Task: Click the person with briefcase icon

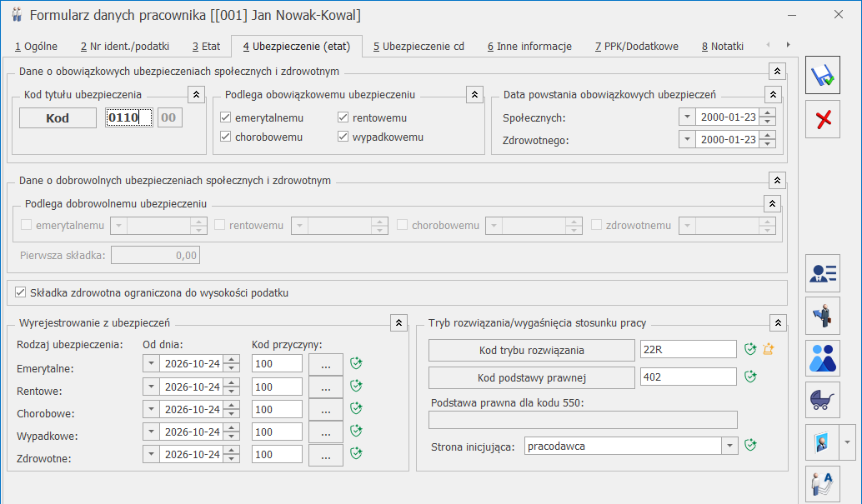Action: pos(823,316)
